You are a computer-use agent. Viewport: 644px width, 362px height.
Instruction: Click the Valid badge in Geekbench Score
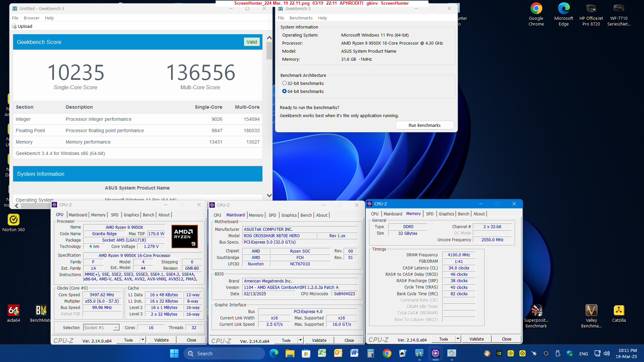(252, 42)
